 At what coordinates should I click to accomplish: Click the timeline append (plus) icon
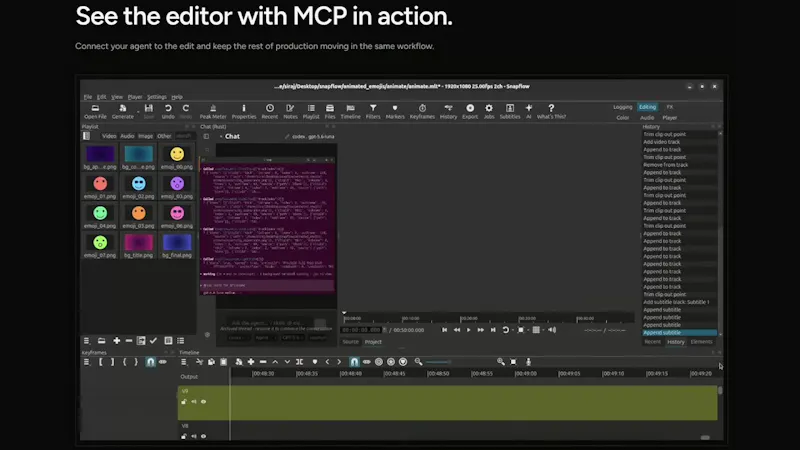(x=251, y=362)
